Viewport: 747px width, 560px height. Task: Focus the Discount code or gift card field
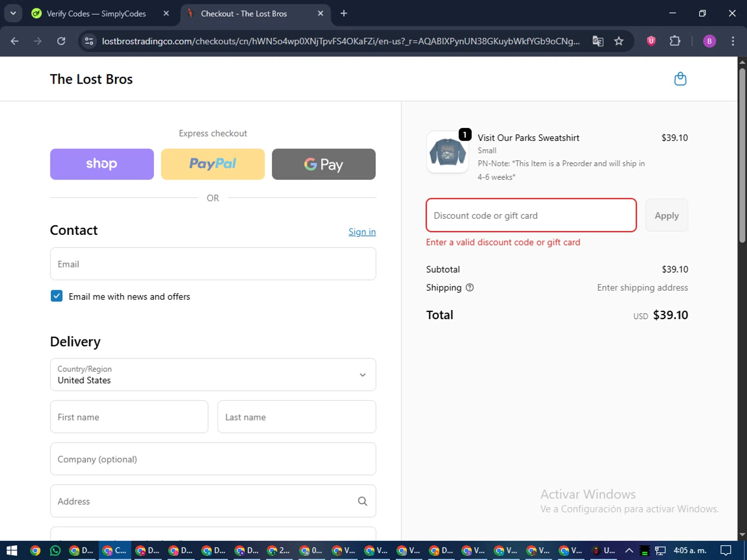(531, 215)
